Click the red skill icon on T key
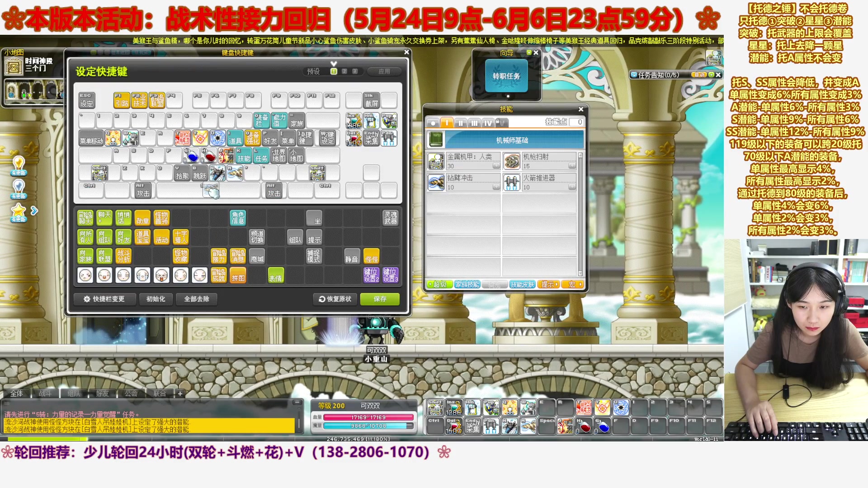 [x=183, y=138]
